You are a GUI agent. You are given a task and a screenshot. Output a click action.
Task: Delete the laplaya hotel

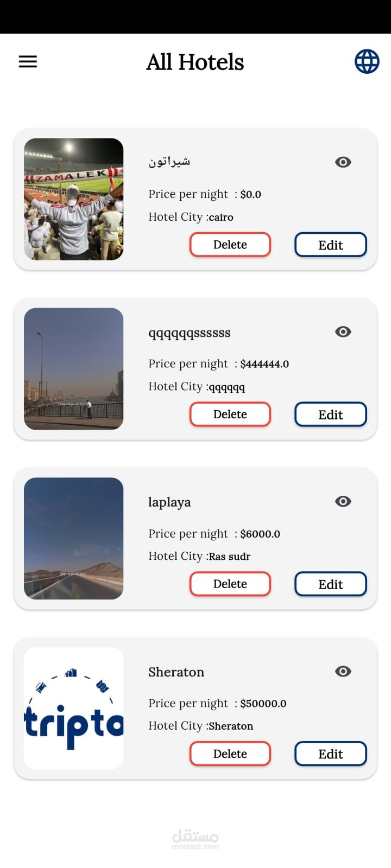pos(230,584)
